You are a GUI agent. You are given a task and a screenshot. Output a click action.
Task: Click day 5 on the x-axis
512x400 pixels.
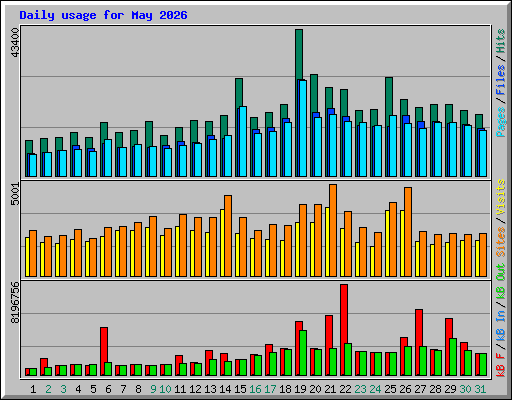pos(93,389)
